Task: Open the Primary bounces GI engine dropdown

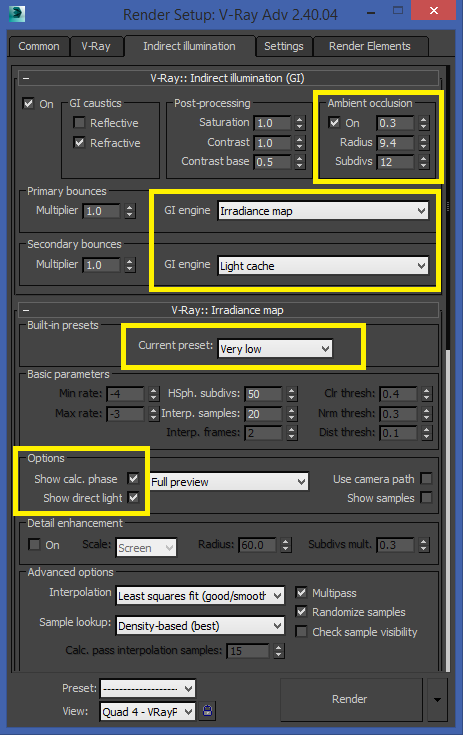Action: (x=323, y=211)
